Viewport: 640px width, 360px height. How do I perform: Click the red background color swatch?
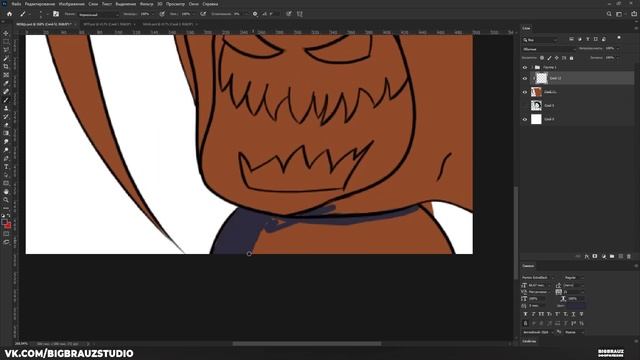(9, 226)
